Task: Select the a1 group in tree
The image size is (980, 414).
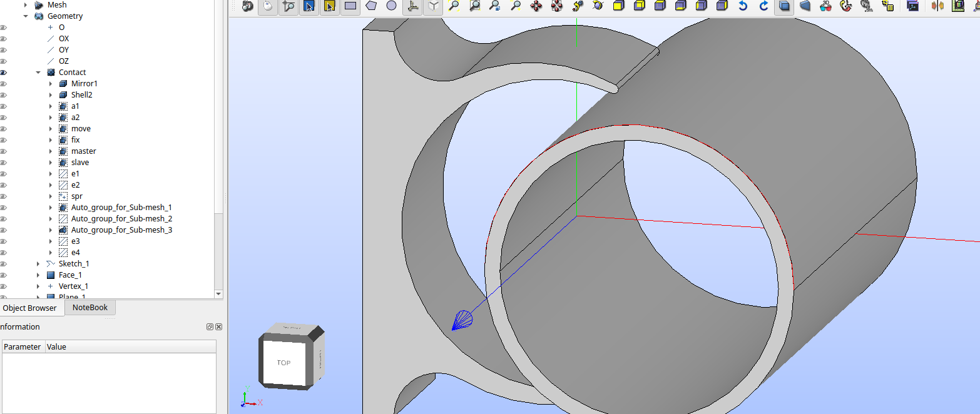Action: click(x=75, y=106)
